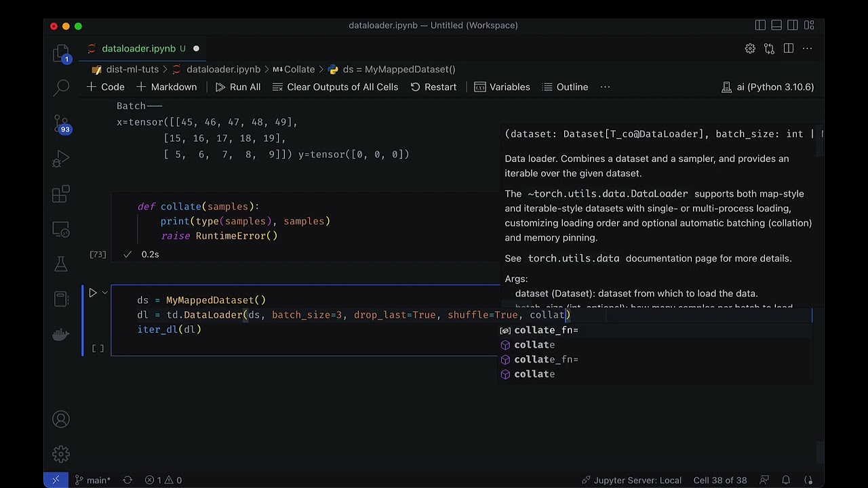Toggle primary sidebar layout icon

pos(760,25)
